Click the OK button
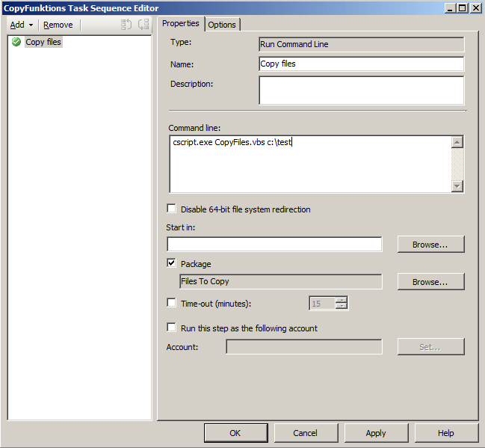Screen dimensions: 485x448 pyautogui.click(x=235, y=433)
